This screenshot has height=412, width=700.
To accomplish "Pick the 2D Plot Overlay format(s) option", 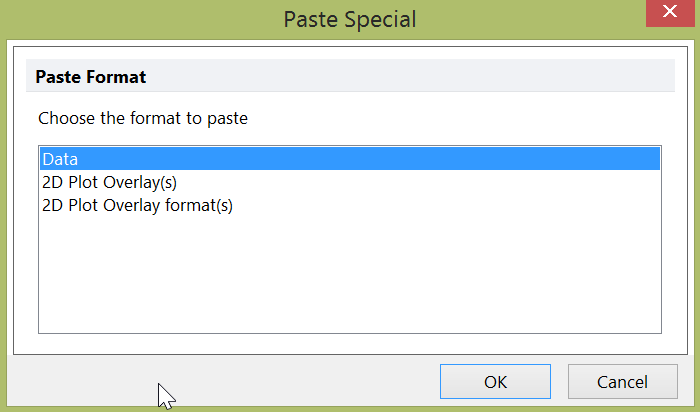I will pyautogui.click(x=136, y=206).
